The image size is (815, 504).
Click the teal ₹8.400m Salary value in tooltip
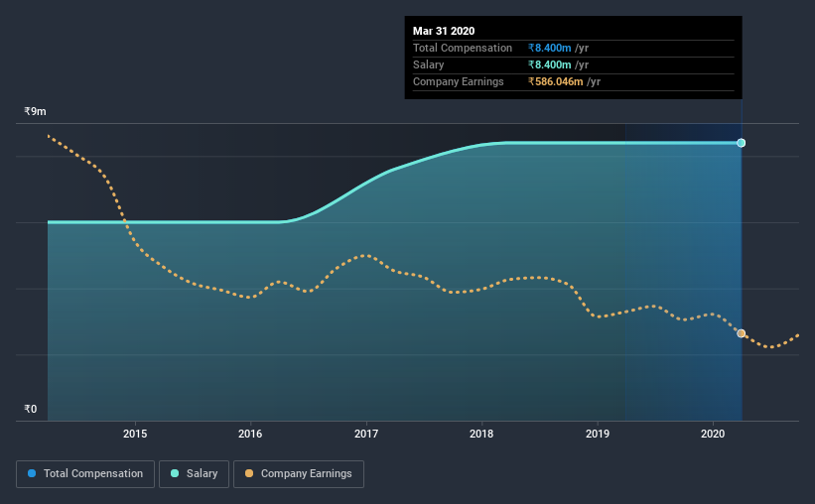click(x=549, y=64)
